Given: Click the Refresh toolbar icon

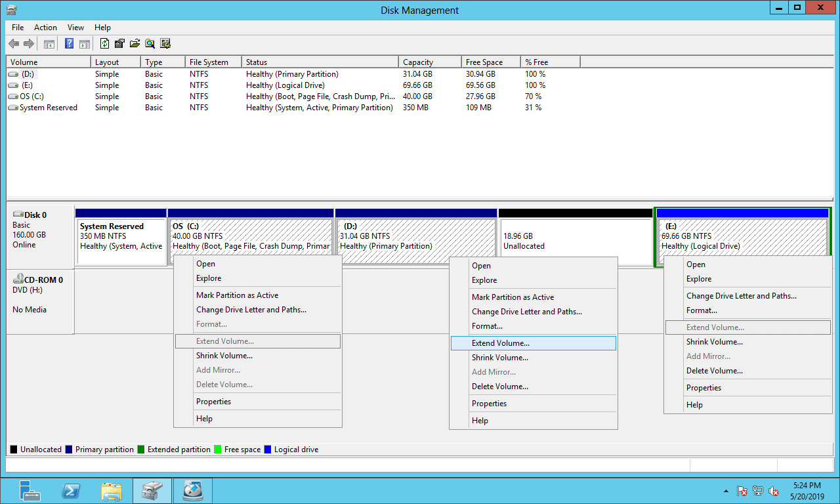Looking at the screenshot, I should [104, 44].
